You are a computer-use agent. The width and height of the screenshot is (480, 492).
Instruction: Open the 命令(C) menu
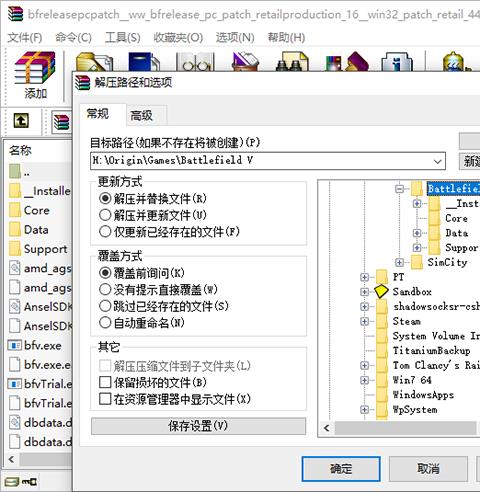pyautogui.click(x=73, y=37)
